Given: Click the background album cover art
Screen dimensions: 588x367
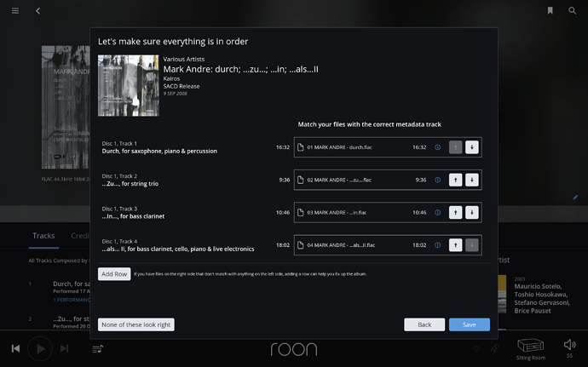Looking at the screenshot, I should click(x=66, y=107).
